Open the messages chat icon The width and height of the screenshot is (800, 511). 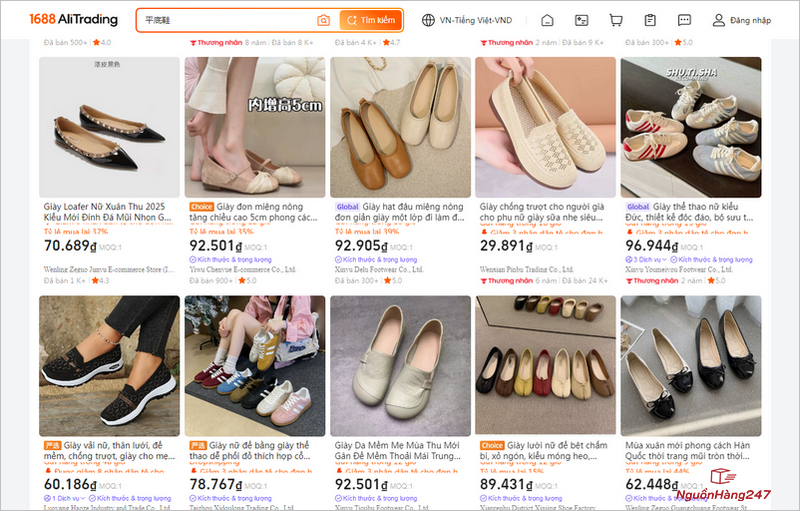[x=684, y=20]
